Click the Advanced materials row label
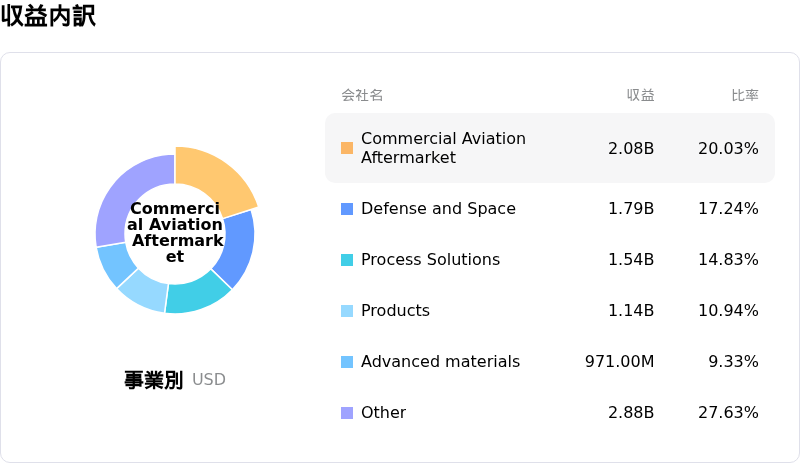Viewport: 800px width, 463px height. coord(440,362)
